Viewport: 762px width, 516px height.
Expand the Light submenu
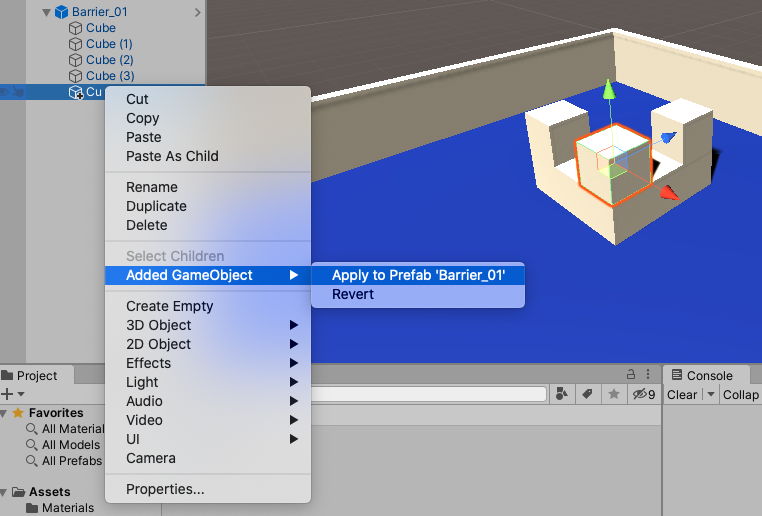coord(208,382)
